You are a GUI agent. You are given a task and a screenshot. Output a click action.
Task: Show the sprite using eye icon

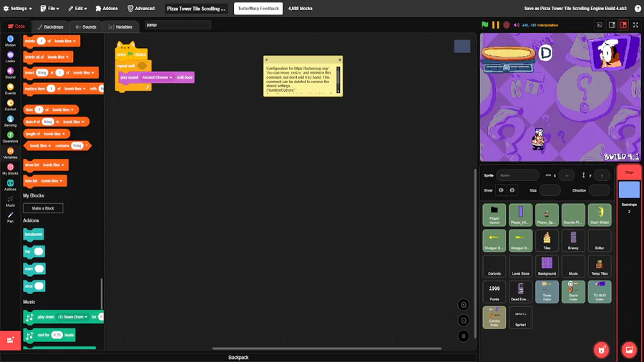point(501,190)
